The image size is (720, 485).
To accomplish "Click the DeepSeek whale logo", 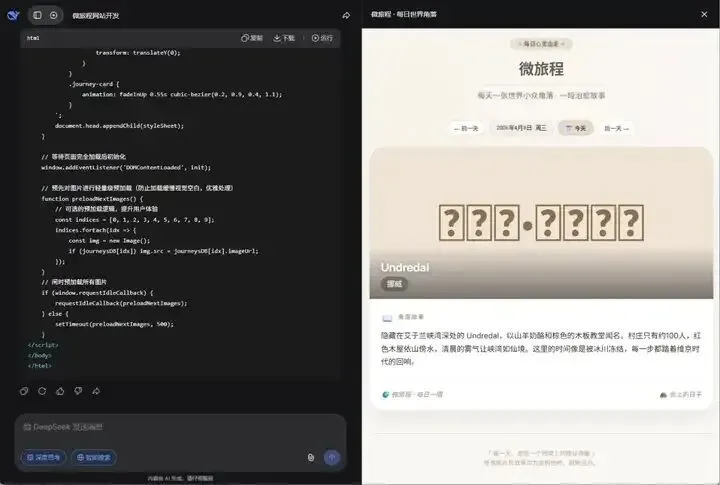I will click(13, 15).
